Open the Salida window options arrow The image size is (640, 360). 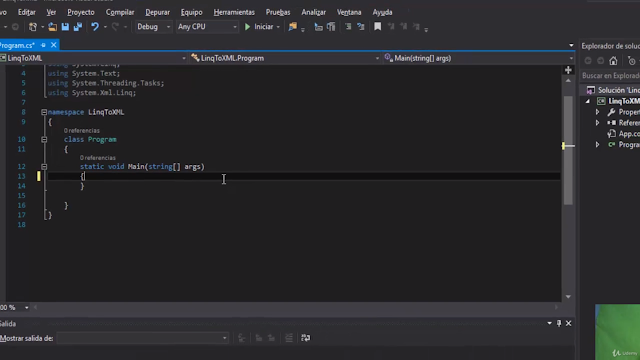click(549, 323)
